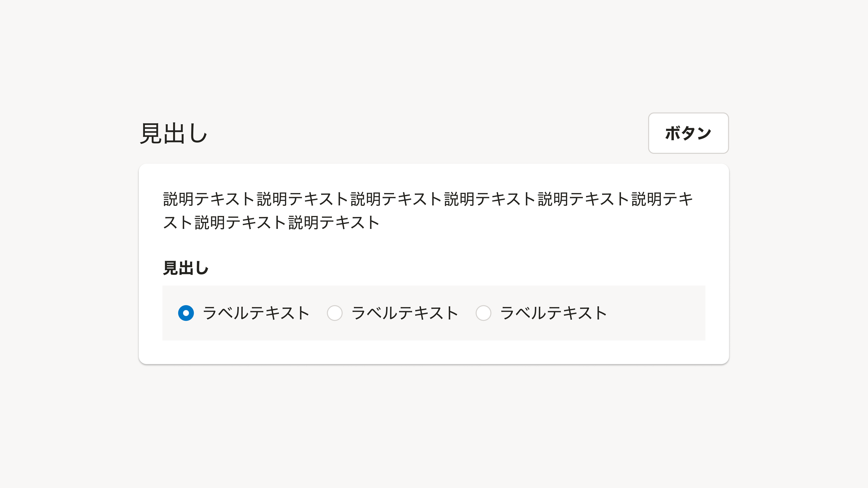Click the ボ character in the button

coord(672,133)
